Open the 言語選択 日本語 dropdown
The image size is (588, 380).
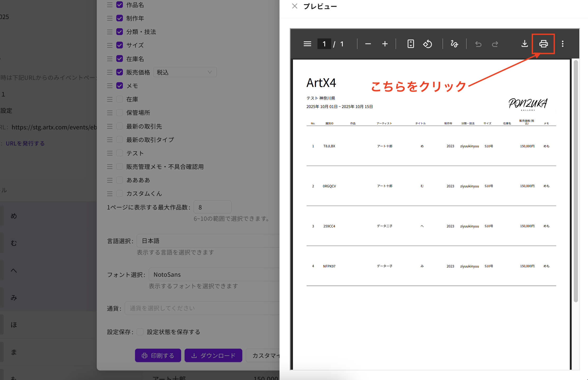click(x=208, y=241)
